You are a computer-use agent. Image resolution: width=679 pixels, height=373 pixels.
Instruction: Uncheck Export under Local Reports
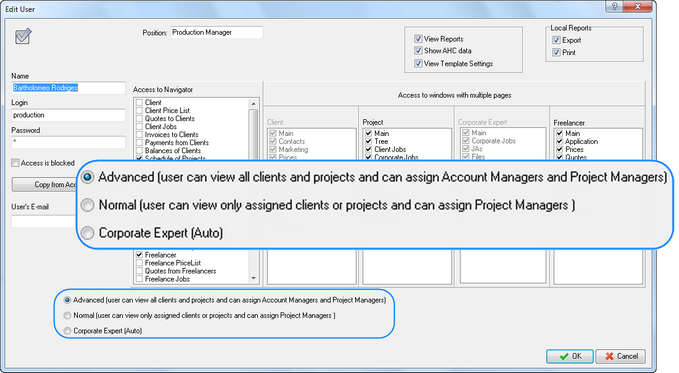click(x=556, y=40)
